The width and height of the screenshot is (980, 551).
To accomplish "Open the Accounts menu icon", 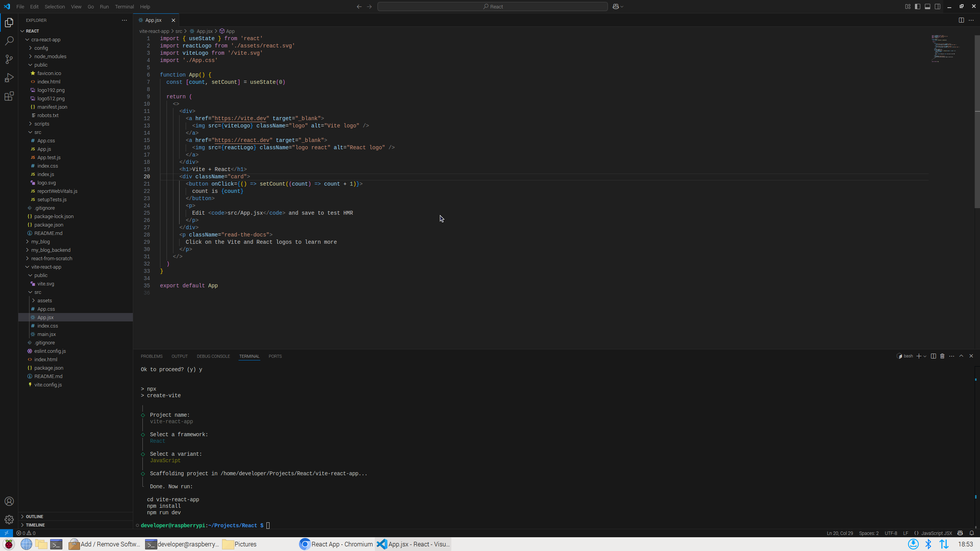I will pyautogui.click(x=9, y=501).
